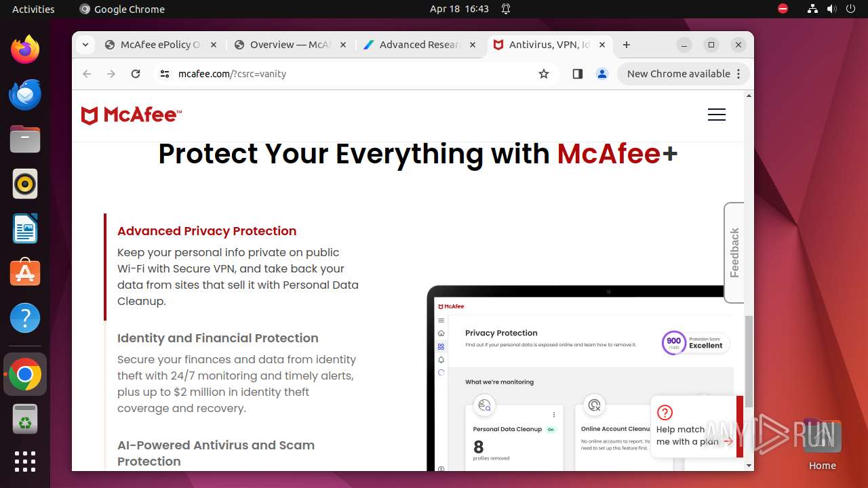The height and width of the screenshot is (488, 868).
Task: Switch to Overview — McAfee tab
Action: 290,45
